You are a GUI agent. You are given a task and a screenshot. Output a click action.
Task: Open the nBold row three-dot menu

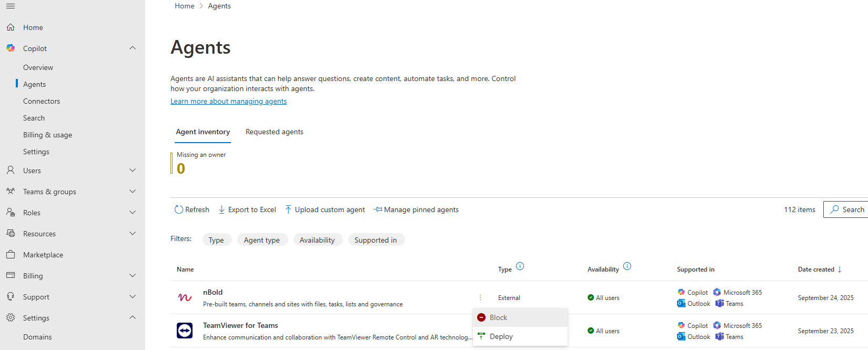pyautogui.click(x=480, y=297)
